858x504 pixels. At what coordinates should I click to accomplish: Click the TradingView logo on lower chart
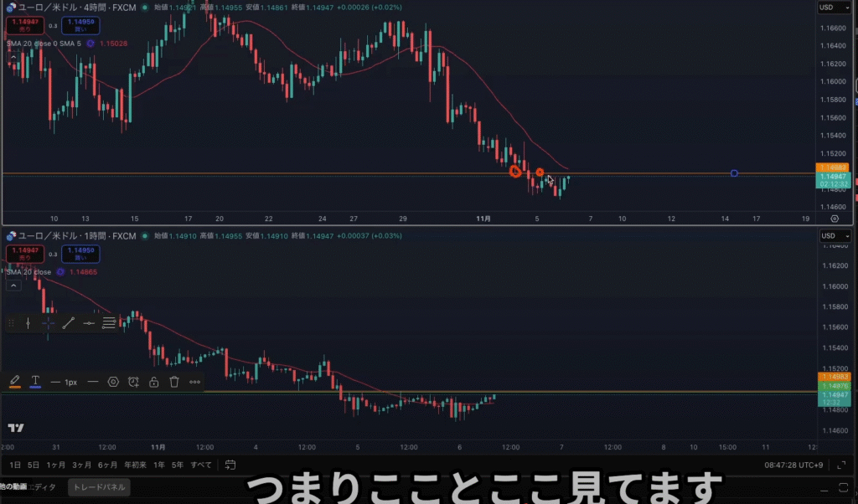point(16,428)
